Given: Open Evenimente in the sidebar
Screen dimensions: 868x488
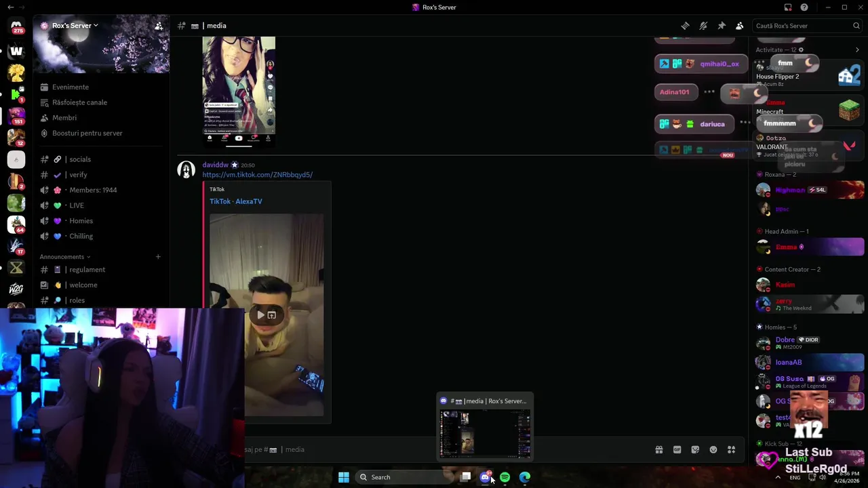Looking at the screenshot, I should pos(102,87).
